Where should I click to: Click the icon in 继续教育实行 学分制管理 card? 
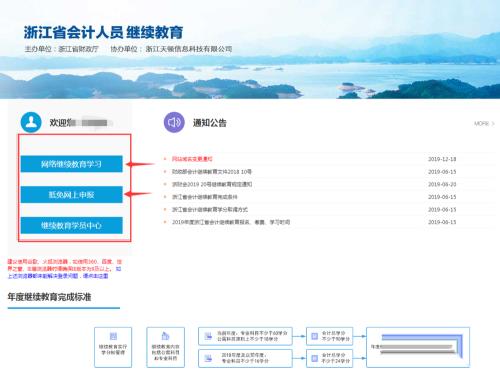[113, 336]
